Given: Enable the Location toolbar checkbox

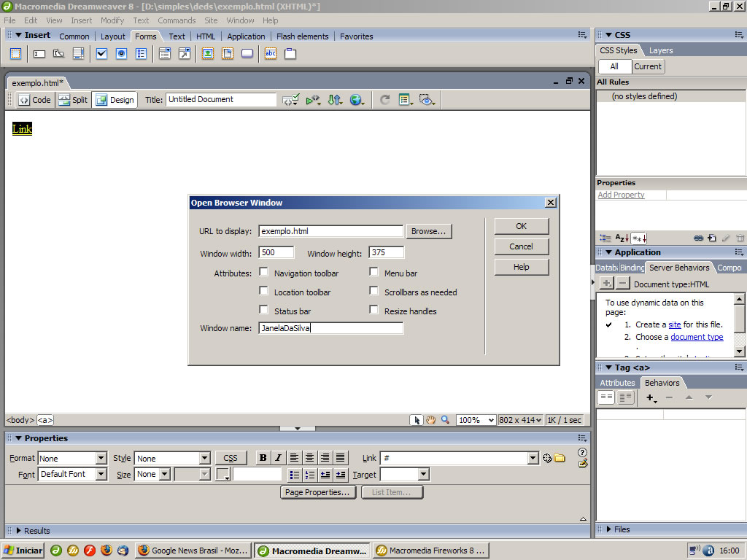Looking at the screenshot, I should click(x=263, y=291).
